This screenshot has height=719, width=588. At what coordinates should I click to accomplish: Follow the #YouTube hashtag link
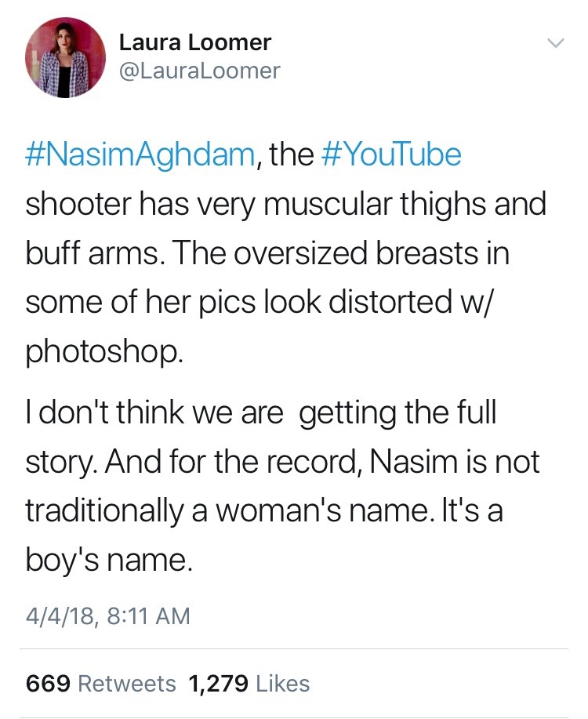pos(391,154)
